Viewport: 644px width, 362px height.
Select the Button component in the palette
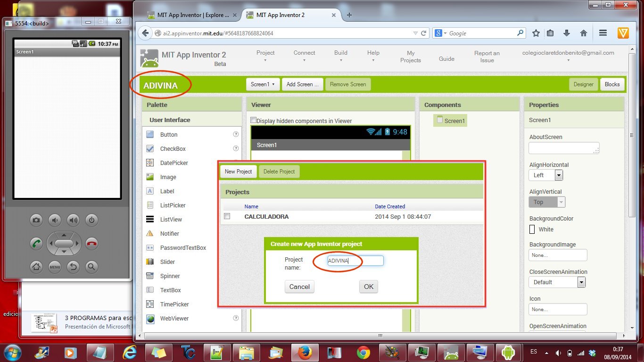(169, 134)
